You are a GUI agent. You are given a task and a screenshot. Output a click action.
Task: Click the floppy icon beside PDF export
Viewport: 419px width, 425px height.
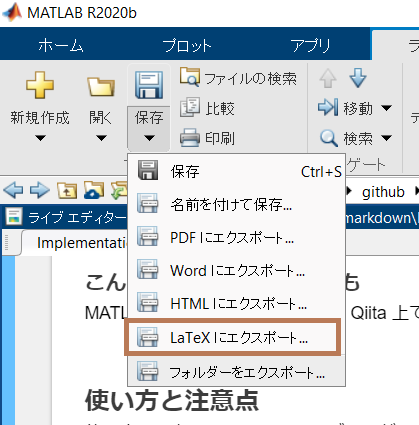click(x=147, y=236)
